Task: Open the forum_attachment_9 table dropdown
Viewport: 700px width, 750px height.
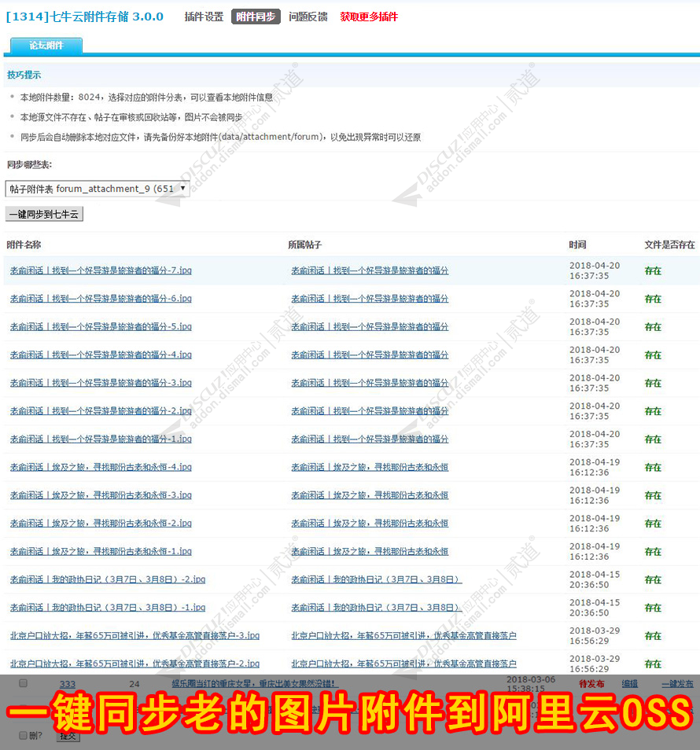Action: 98,189
